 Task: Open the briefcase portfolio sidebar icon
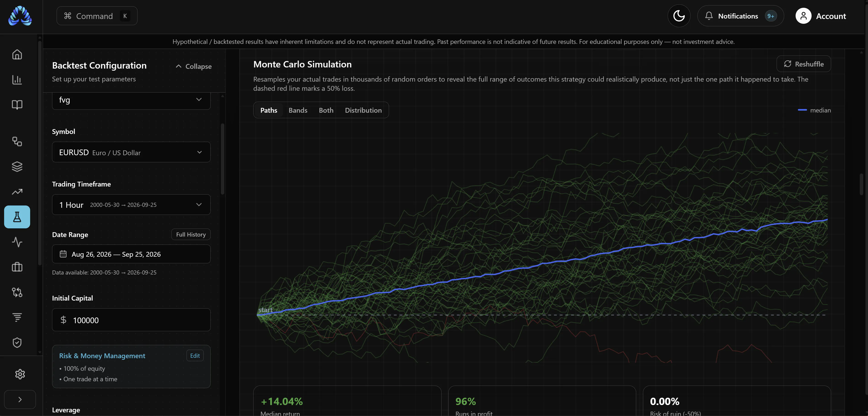click(17, 267)
